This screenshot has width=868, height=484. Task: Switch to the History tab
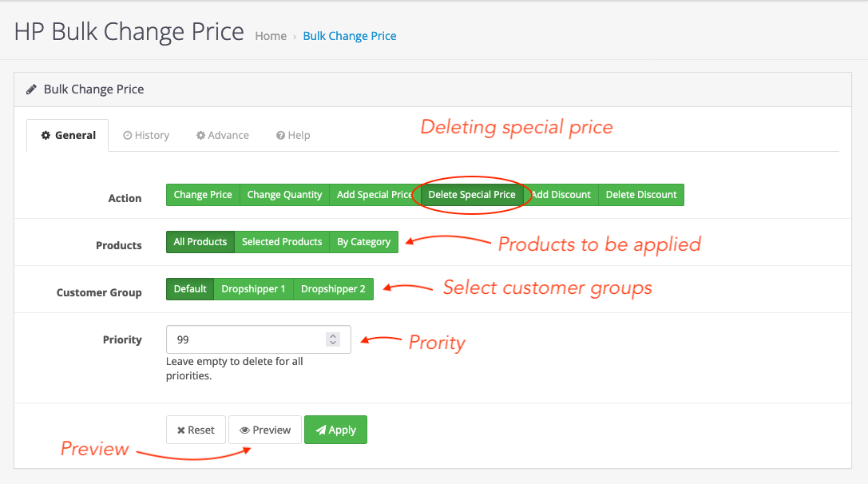pyautogui.click(x=146, y=135)
